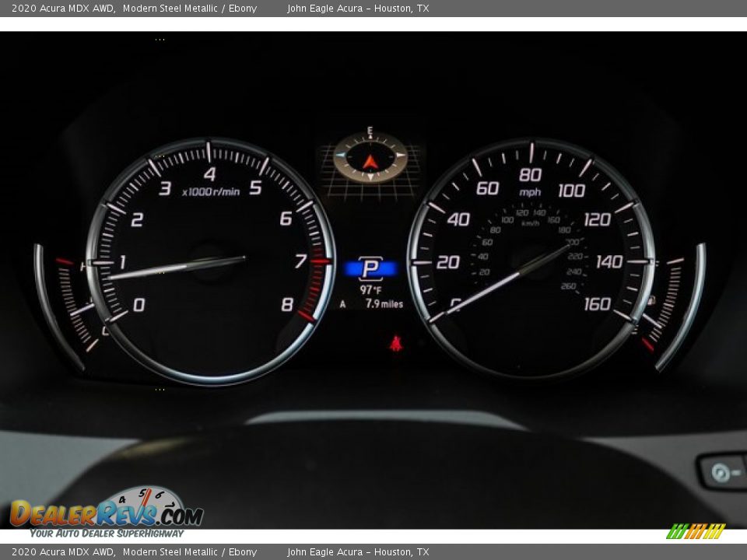Click the 97°F outside temperature reading
747x560 pixels.
[x=370, y=290]
